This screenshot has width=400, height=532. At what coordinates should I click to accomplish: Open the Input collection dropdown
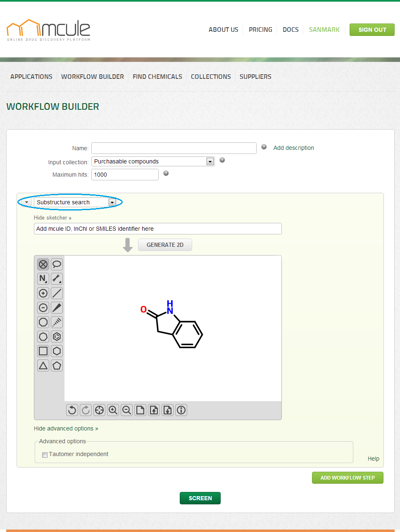[x=153, y=161]
